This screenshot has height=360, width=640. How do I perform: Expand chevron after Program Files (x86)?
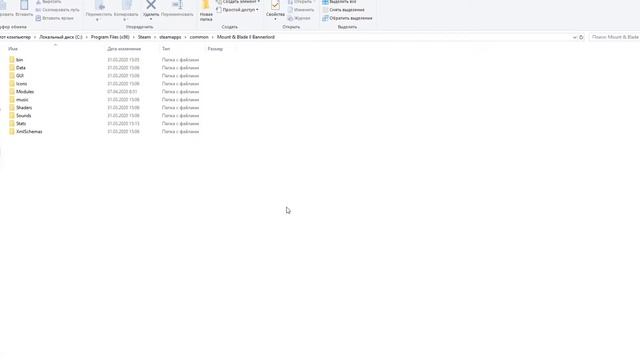(x=133, y=37)
